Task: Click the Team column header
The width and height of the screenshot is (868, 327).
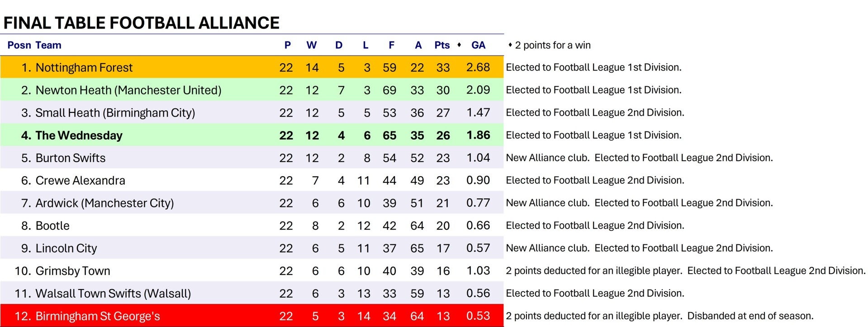Action: coord(48,45)
